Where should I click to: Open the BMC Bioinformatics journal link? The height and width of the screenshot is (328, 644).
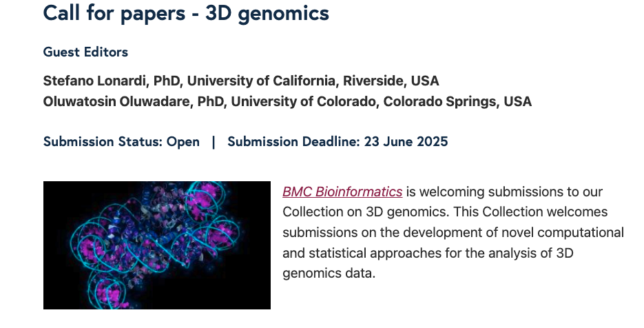(x=342, y=192)
